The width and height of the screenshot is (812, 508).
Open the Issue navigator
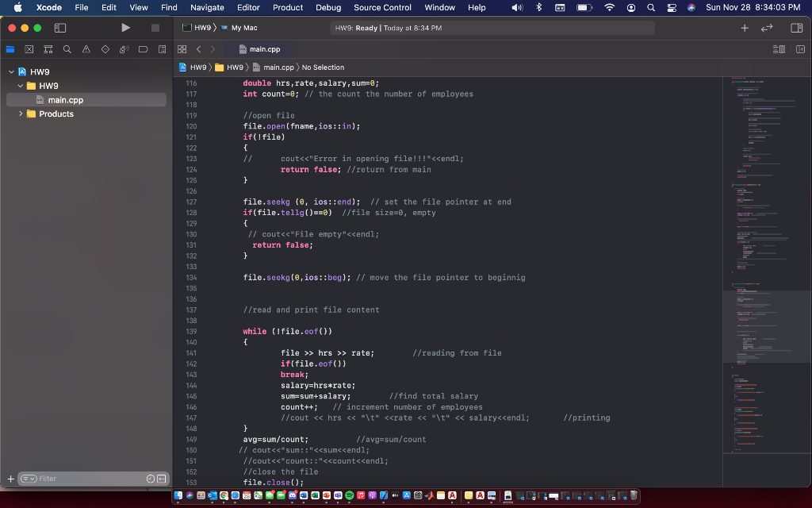point(86,49)
